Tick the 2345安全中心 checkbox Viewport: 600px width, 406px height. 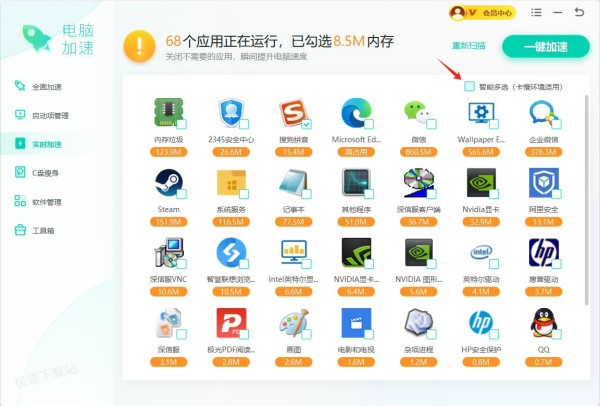click(x=244, y=124)
